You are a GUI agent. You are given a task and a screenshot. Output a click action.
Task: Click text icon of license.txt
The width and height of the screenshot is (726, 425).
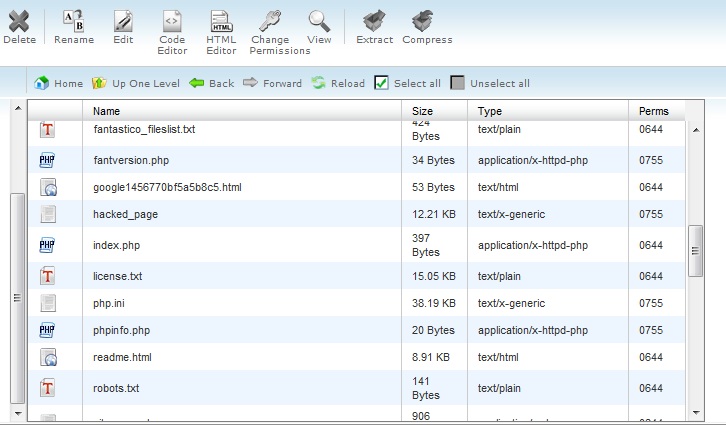[x=47, y=276]
